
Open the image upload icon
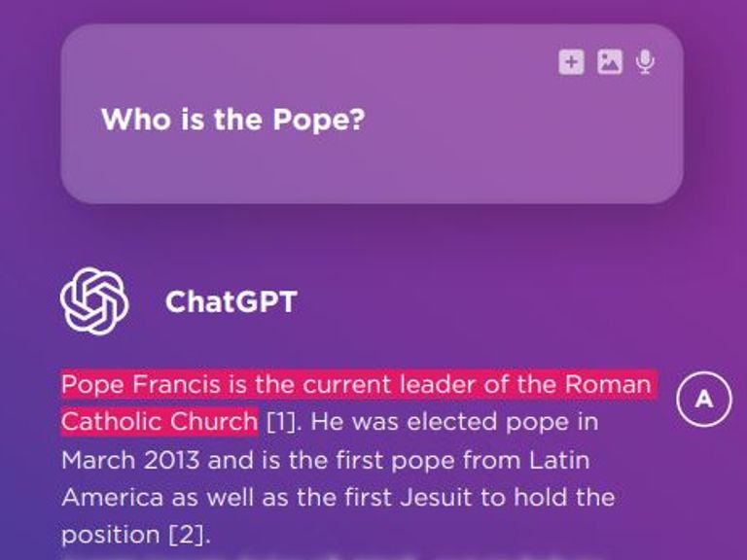(x=609, y=62)
